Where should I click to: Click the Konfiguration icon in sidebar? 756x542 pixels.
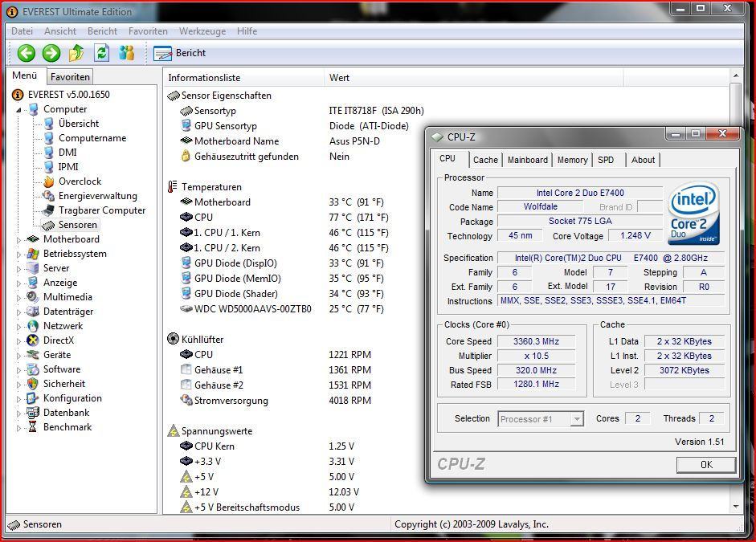coord(32,398)
